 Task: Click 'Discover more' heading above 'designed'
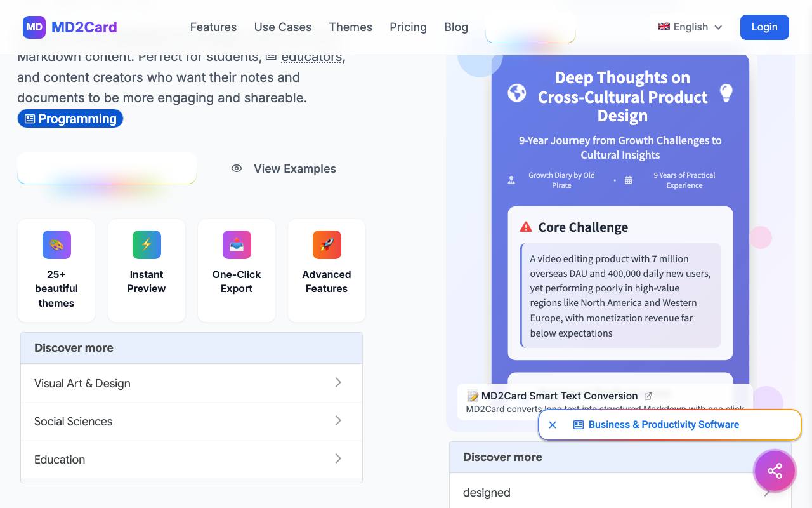pyautogui.click(x=502, y=457)
